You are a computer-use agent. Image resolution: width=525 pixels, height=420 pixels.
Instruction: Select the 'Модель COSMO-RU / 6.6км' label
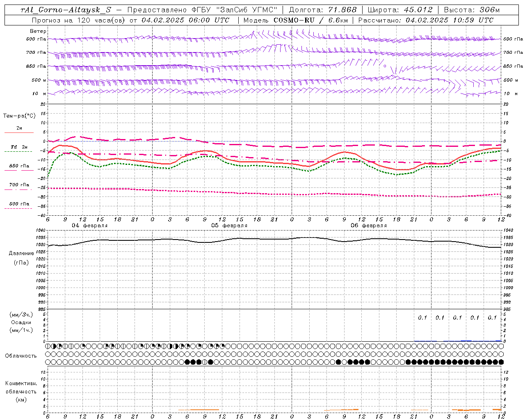click(295, 20)
